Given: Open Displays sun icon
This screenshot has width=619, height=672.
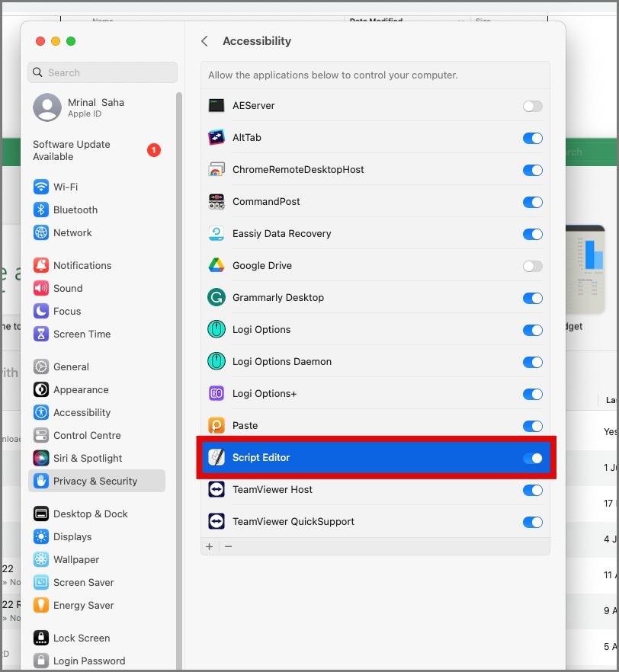Looking at the screenshot, I should click(x=40, y=536).
